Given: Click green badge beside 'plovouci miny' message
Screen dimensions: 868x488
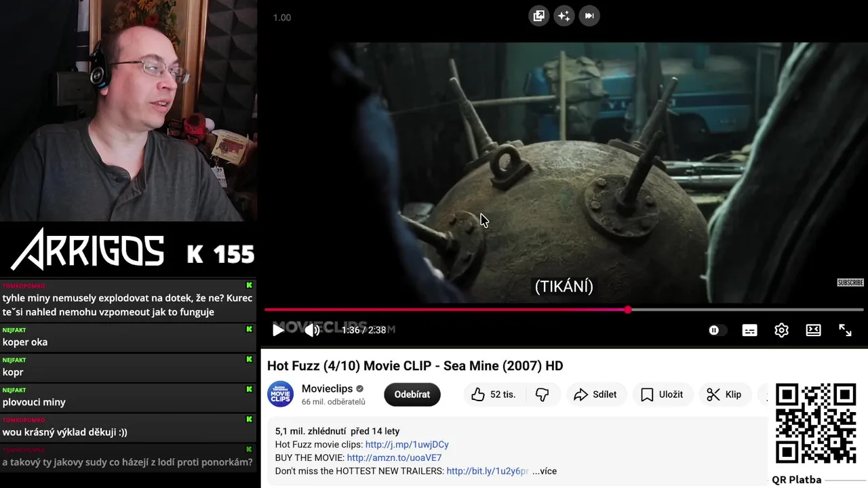Looking at the screenshot, I should click(x=250, y=390).
